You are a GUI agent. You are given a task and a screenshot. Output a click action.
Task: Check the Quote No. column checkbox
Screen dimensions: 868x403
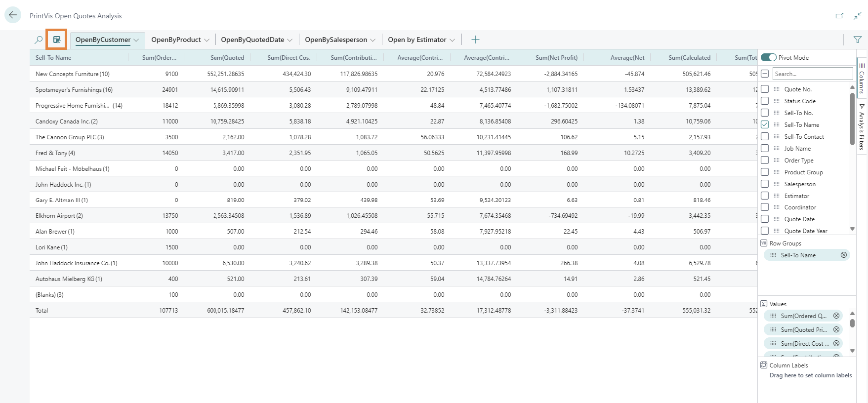[765, 89]
